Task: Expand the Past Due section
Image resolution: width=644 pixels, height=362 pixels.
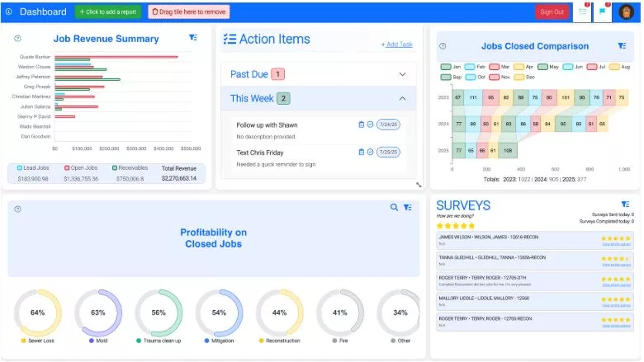Action: pyautogui.click(x=402, y=74)
